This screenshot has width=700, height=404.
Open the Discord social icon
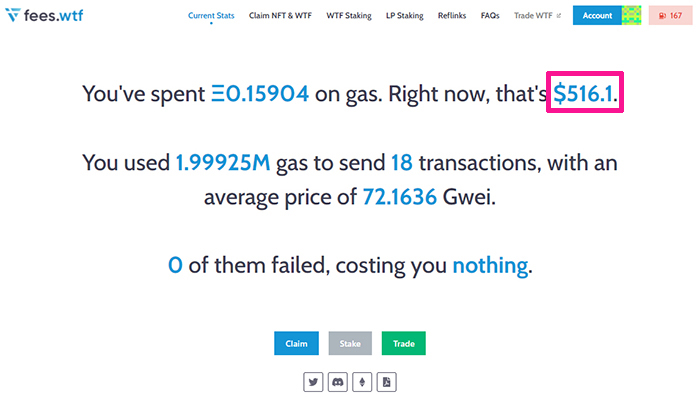[x=338, y=382]
